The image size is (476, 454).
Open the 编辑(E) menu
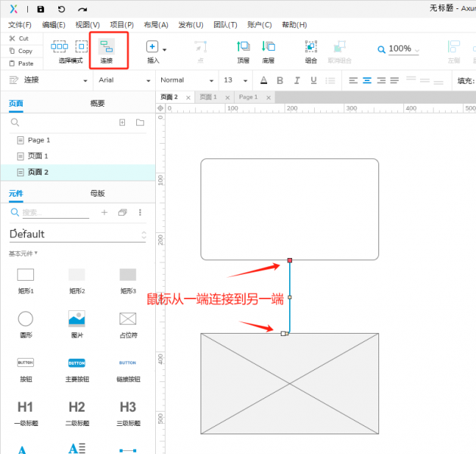pyautogui.click(x=54, y=25)
